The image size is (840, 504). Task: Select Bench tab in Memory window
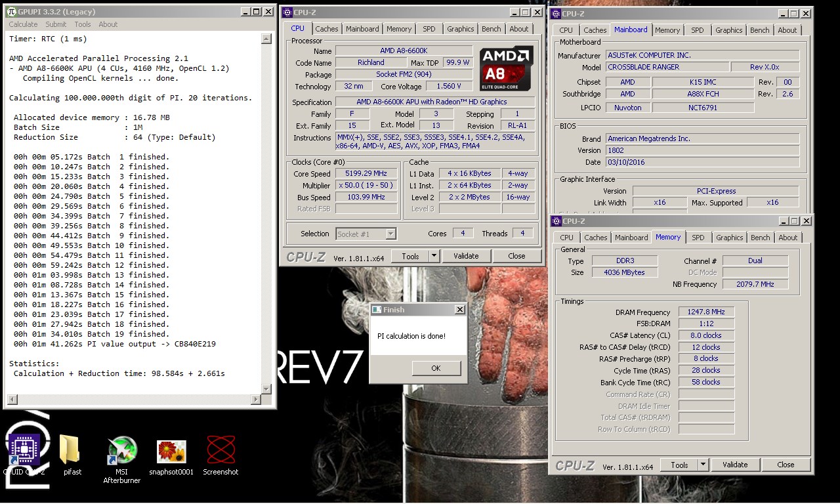click(x=760, y=238)
